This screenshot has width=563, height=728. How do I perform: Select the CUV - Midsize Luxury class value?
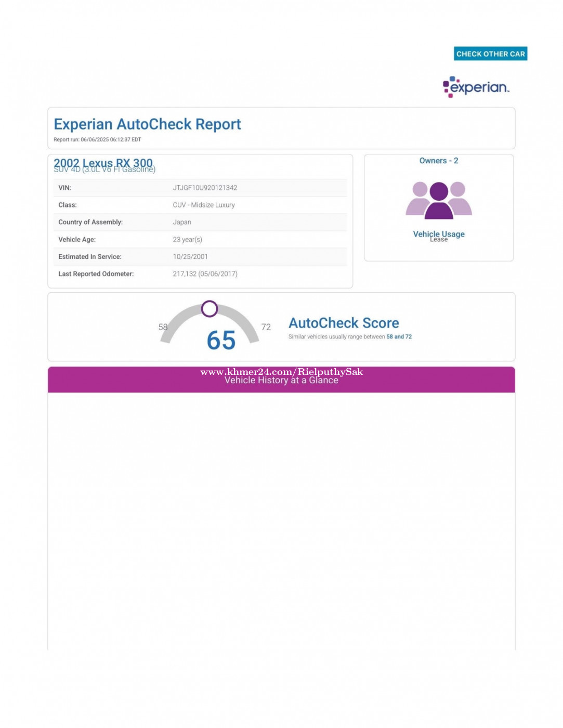(x=204, y=205)
